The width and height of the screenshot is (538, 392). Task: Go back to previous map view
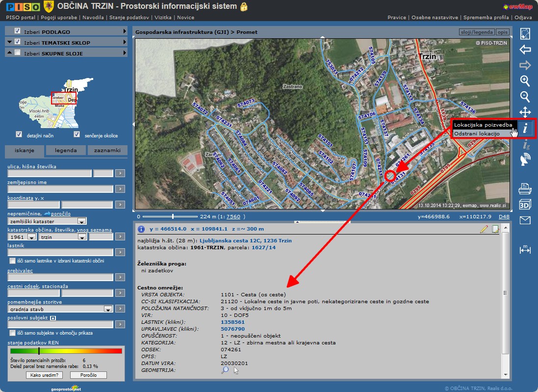[525, 50]
